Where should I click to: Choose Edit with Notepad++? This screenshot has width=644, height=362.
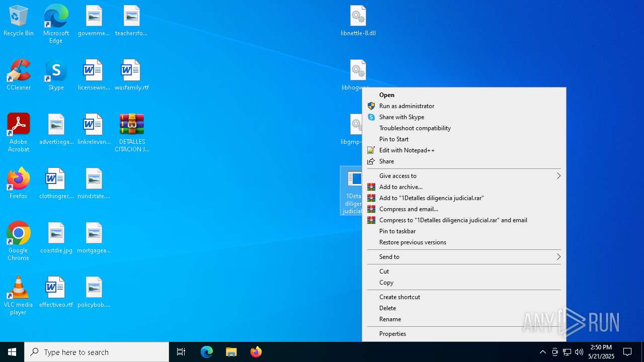464,150
